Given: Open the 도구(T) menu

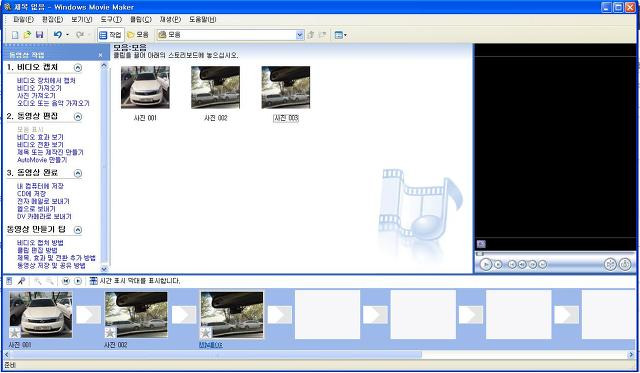Looking at the screenshot, I should point(111,19).
